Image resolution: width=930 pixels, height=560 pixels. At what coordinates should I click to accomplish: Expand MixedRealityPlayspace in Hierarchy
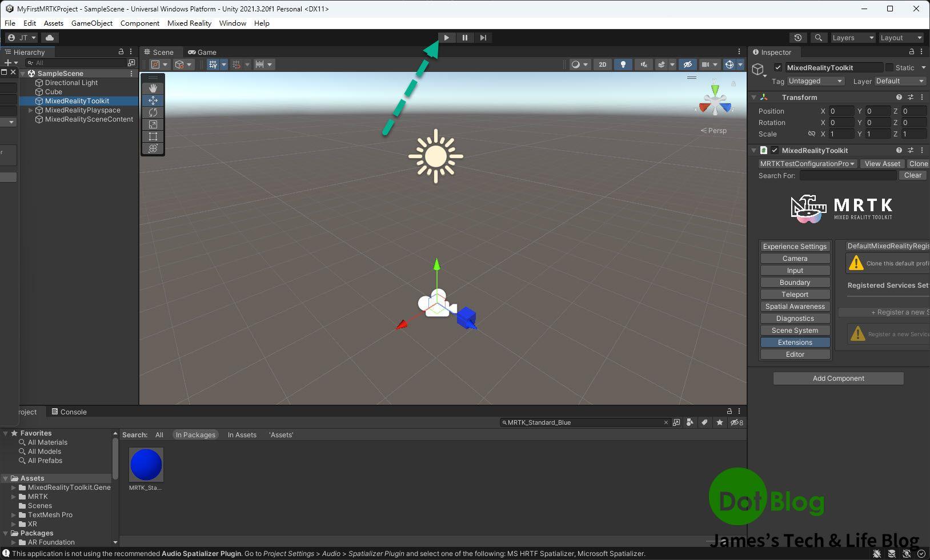[30, 110]
